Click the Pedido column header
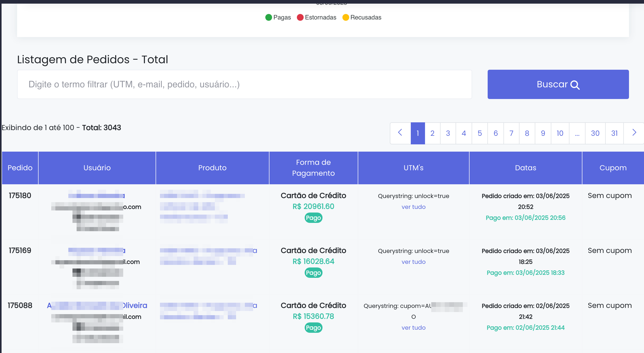This screenshot has height=353, width=644. [20, 168]
